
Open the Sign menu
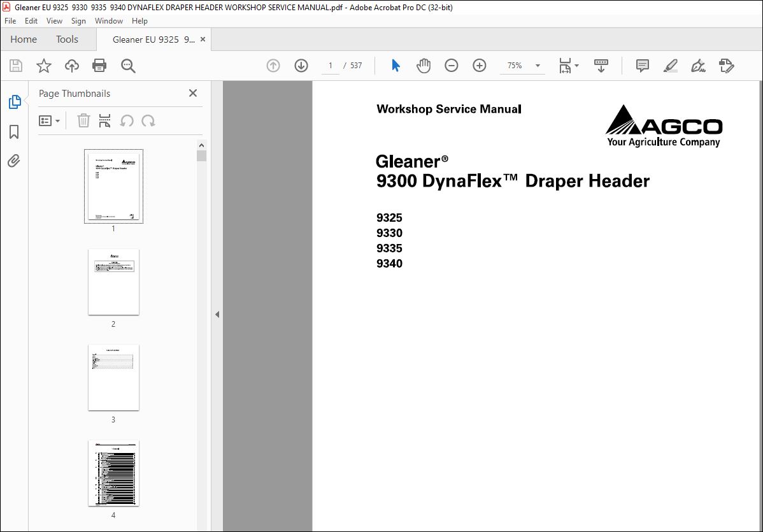click(x=78, y=21)
